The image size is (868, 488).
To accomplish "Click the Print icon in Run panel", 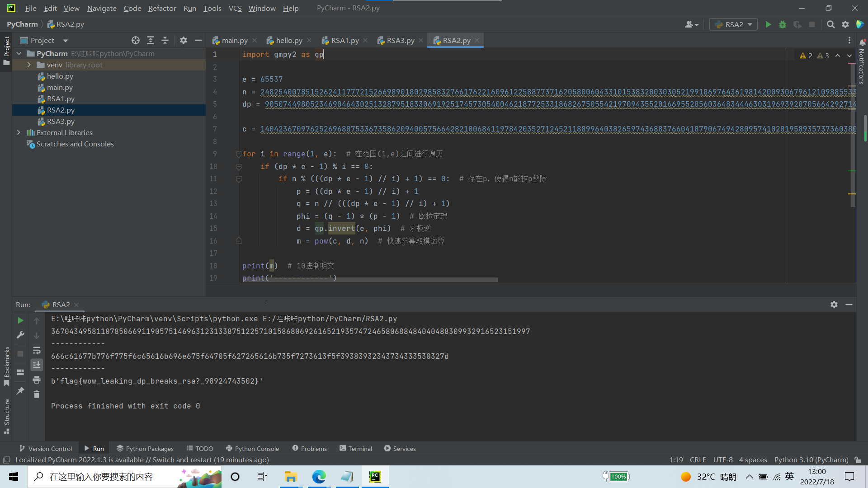I will (37, 380).
